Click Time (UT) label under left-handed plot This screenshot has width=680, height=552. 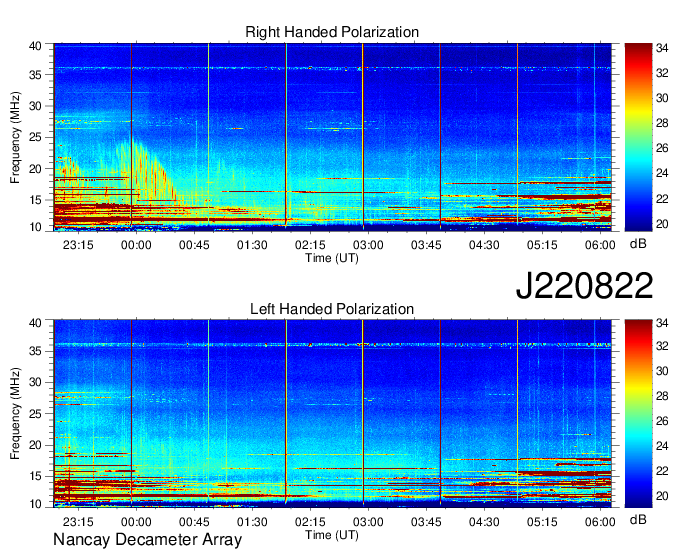coord(332,535)
